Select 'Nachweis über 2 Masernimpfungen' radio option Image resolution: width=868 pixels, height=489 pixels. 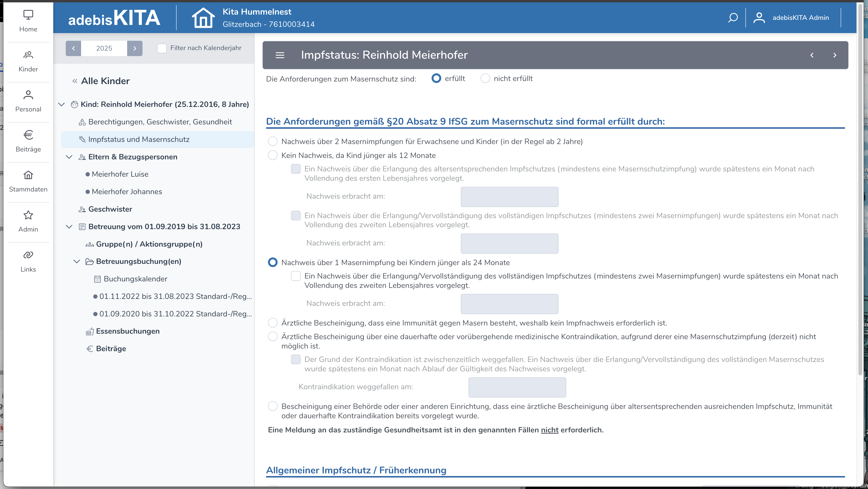pyautogui.click(x=273, y=141)
